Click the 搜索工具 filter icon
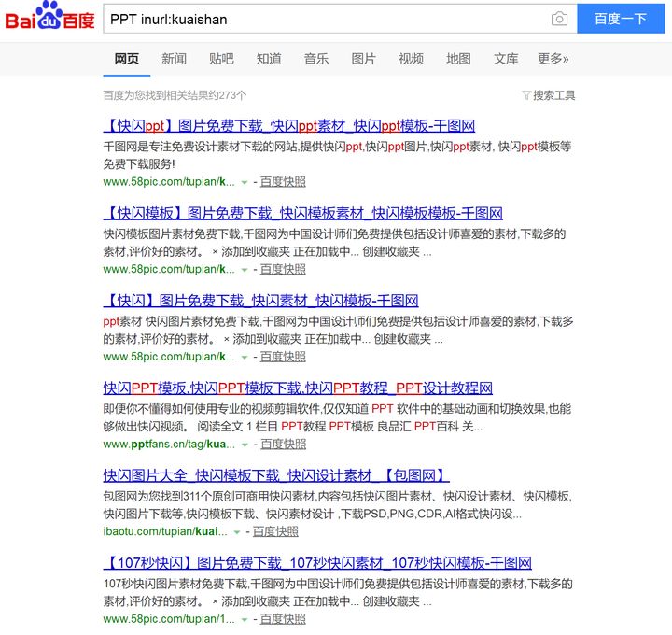The height and width of the screenshot is (635, 672). coord(525,94)
